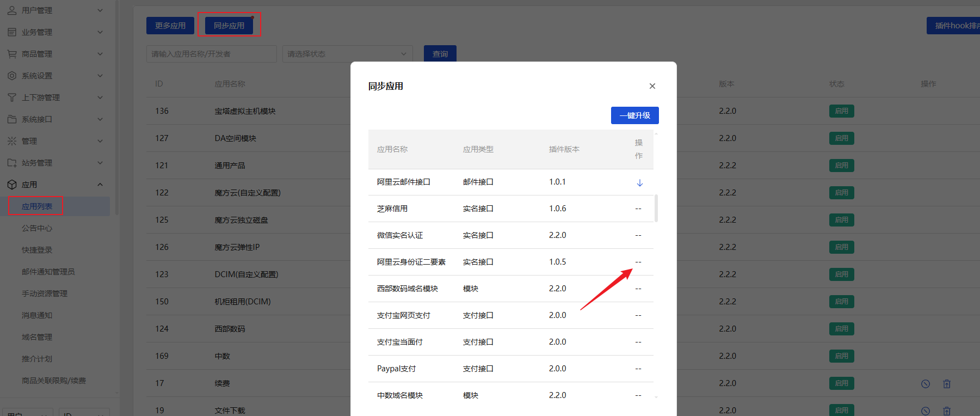Click the 系统设置 gear icon

click(12, 76)
